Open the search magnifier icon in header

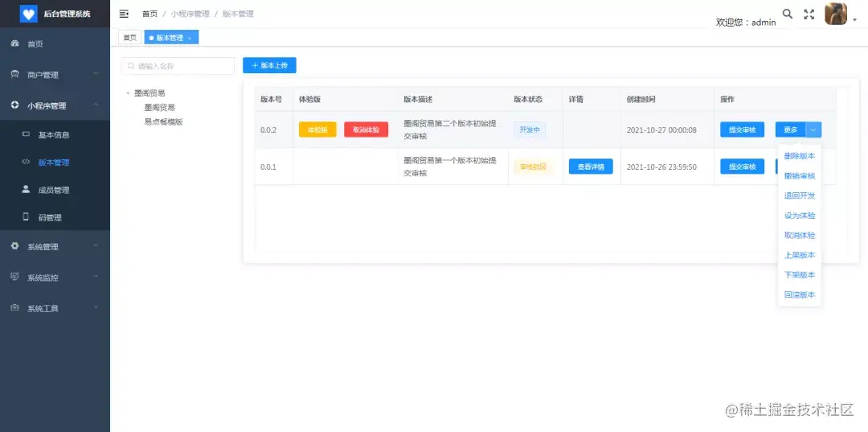(x=787, y=14)
